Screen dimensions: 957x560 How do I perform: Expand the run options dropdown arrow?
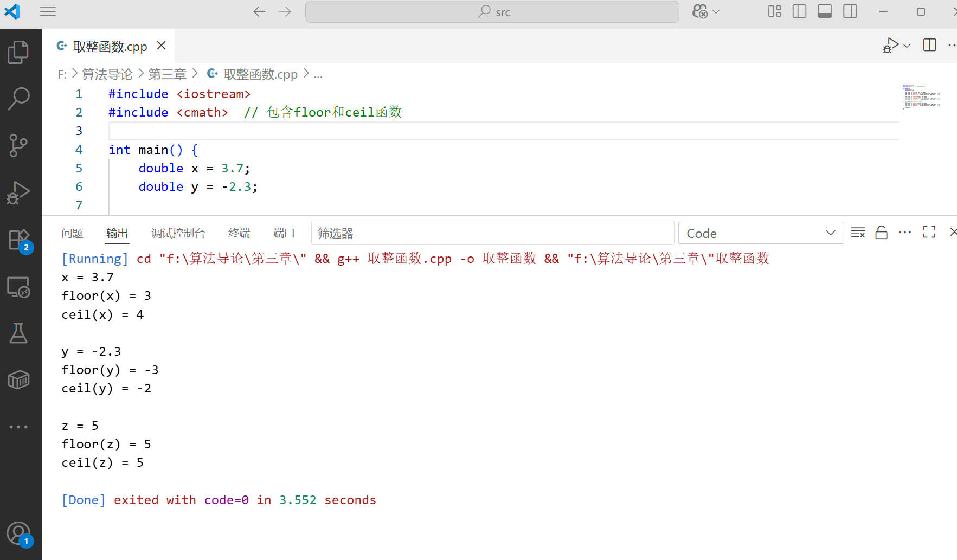coord(907,46)
